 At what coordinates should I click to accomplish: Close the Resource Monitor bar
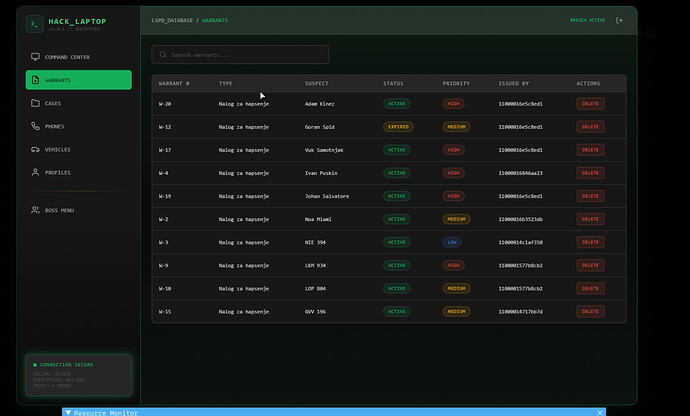tap(599, 412)
